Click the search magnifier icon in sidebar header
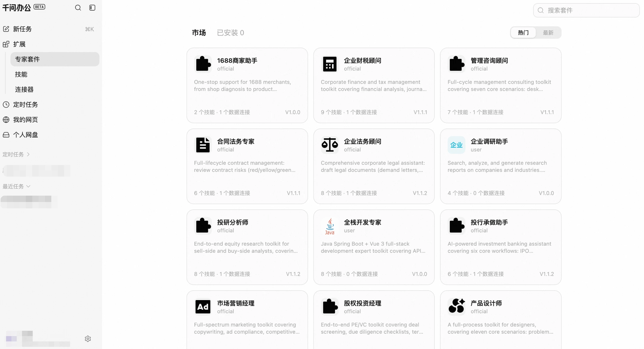Image resolution: width=644 pixels, height=349 pixels. point(78,8)
